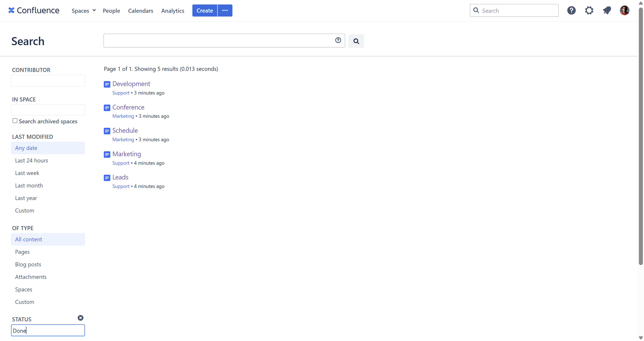Open the Create more options ellipsis
The height and width of the screenshot is (341, 644).
[225, 11]
